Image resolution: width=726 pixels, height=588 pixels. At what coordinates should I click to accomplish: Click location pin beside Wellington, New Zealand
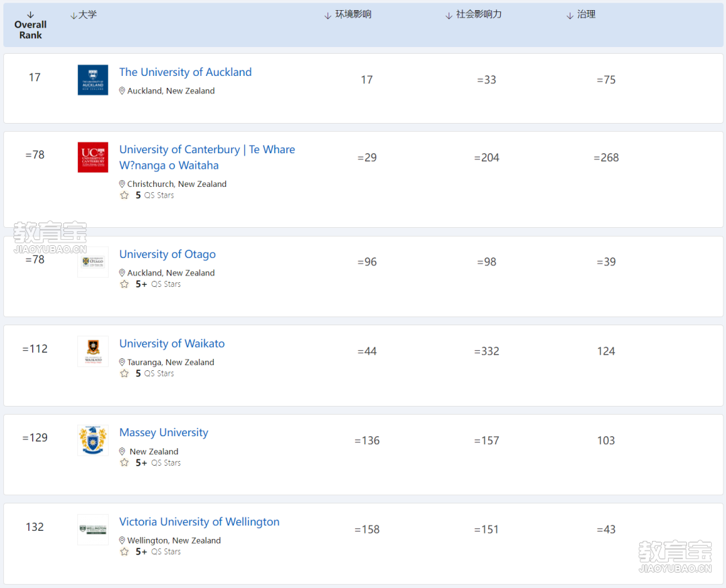[x=122, y=540]
